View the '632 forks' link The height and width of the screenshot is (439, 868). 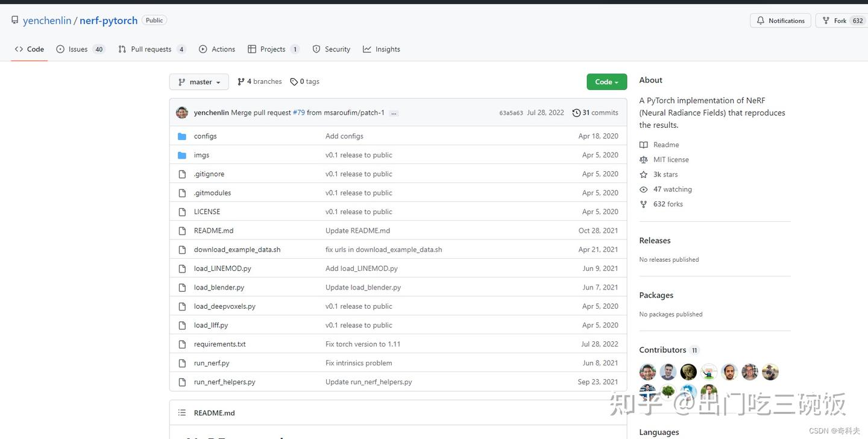coord(668,204)
